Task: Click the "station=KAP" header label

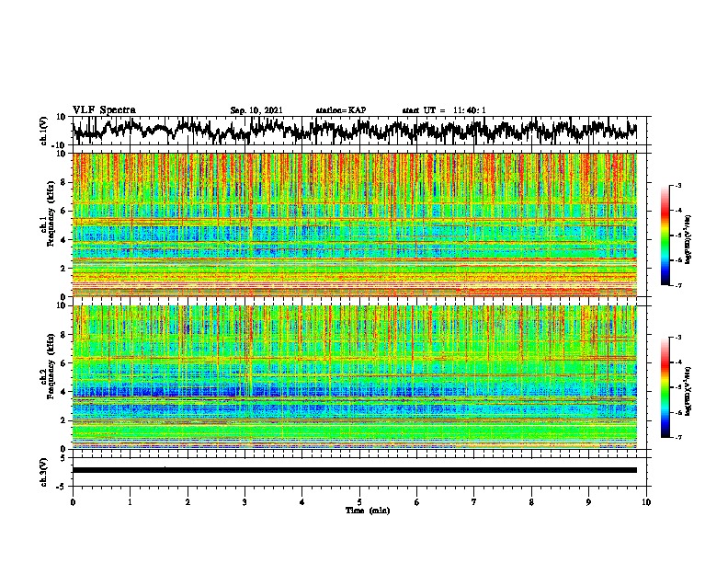Action: pyautogui.click(x=341, y=110)
